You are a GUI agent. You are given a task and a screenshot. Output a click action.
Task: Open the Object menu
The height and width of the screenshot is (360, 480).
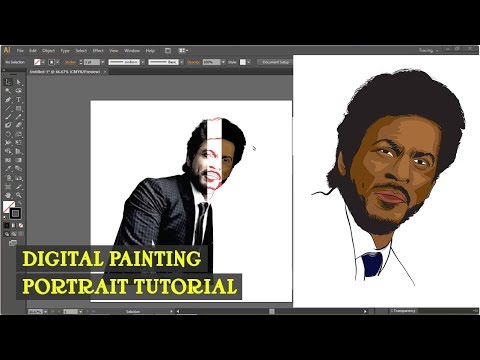48,51
